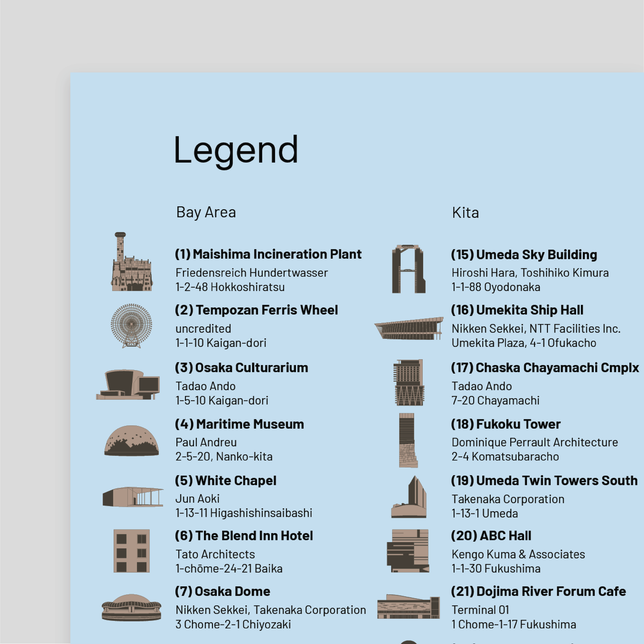Click the (15) Umeda Sky Building title

pyautogui.click(x=524, y=254)
